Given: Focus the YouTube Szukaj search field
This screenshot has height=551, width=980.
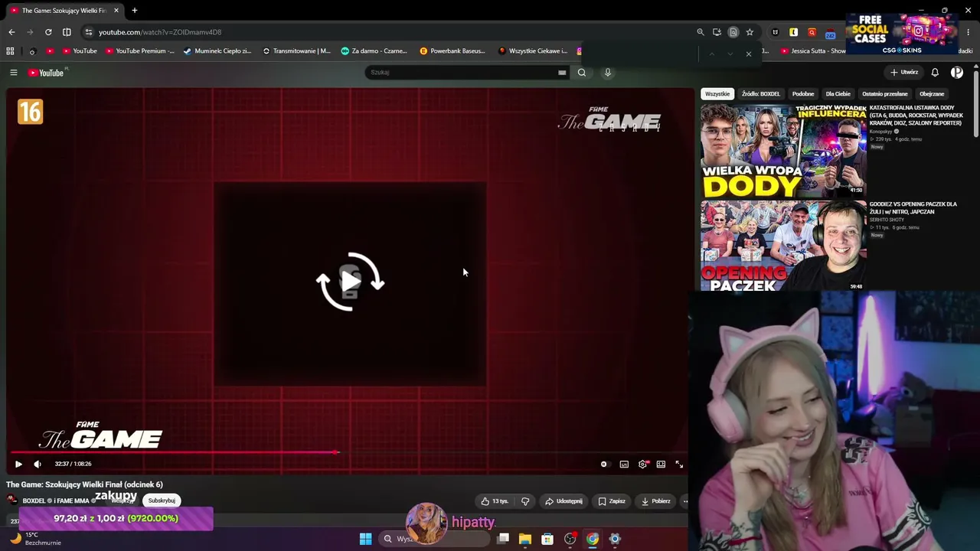Looking at the screenshot, I should click(x=462, y=73).
